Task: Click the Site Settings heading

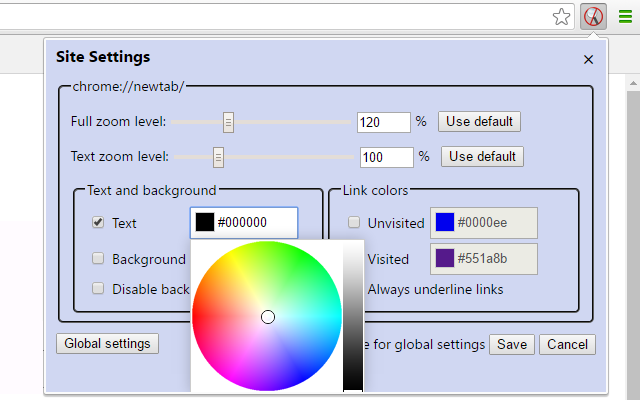Action: click(x=103, y=57)
